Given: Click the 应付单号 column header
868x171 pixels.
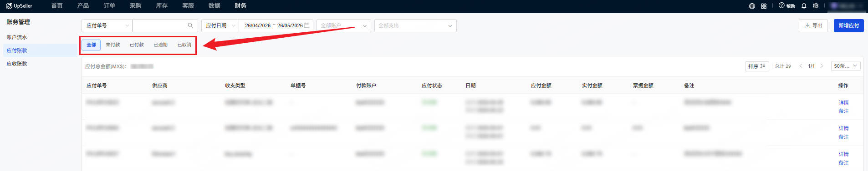Looking at the screenshot, I should click(x=97, y=85).
